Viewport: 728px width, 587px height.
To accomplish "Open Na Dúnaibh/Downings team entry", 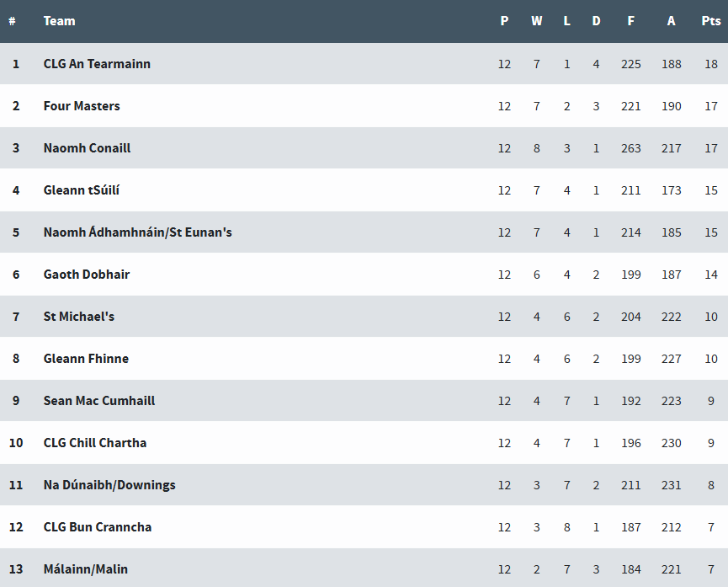I will tap(109, 485).
